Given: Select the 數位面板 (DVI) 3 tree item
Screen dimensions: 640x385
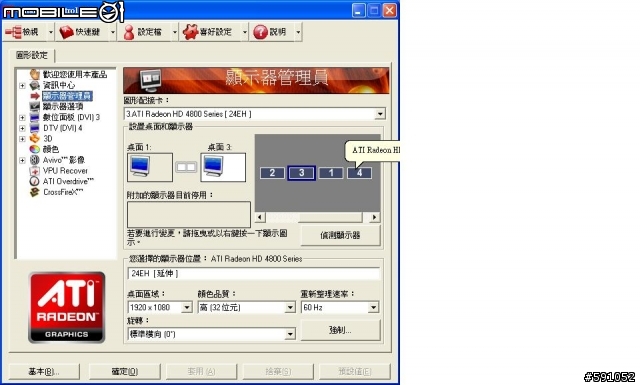Looking at the screenshot, I should coord(71,117).
